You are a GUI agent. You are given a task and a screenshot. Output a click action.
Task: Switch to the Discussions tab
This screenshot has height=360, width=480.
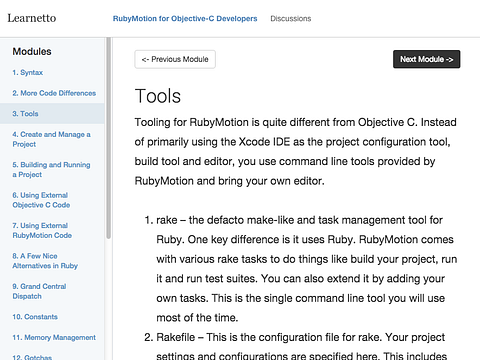(291, 19)
